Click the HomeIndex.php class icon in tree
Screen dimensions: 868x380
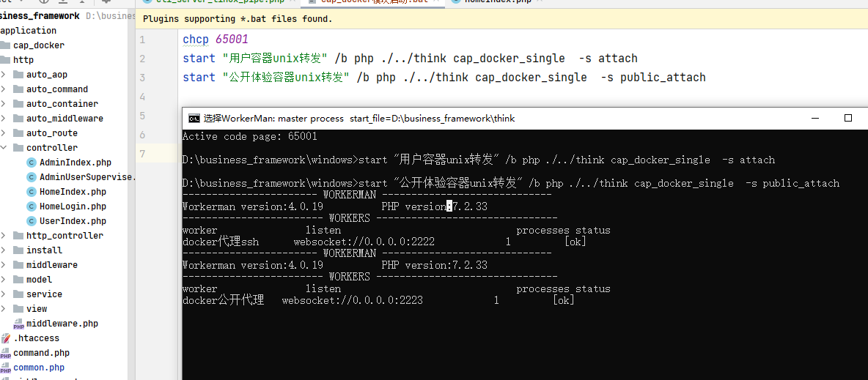pos(32,192)
